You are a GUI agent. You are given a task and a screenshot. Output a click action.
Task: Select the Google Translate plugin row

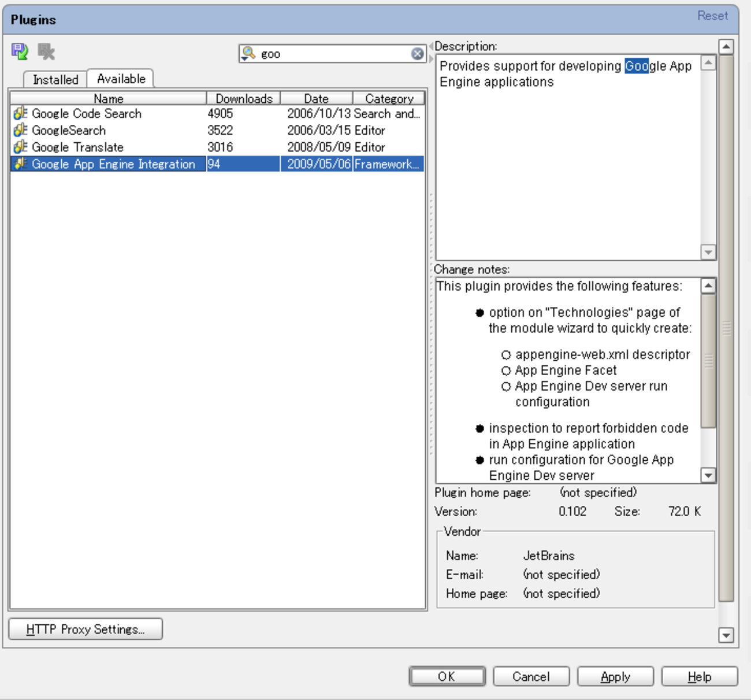(x=218, y=147)
